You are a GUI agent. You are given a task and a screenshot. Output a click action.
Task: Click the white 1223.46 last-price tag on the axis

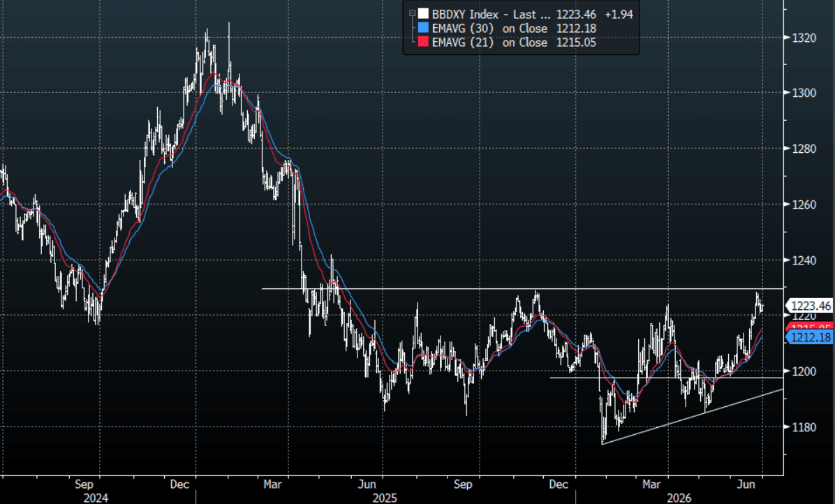coord(809,306)
